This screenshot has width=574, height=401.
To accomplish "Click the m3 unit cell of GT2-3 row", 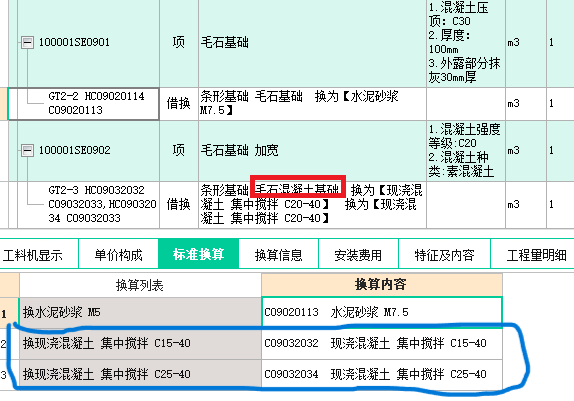I will pyautogui.click(x=526, y=204).
